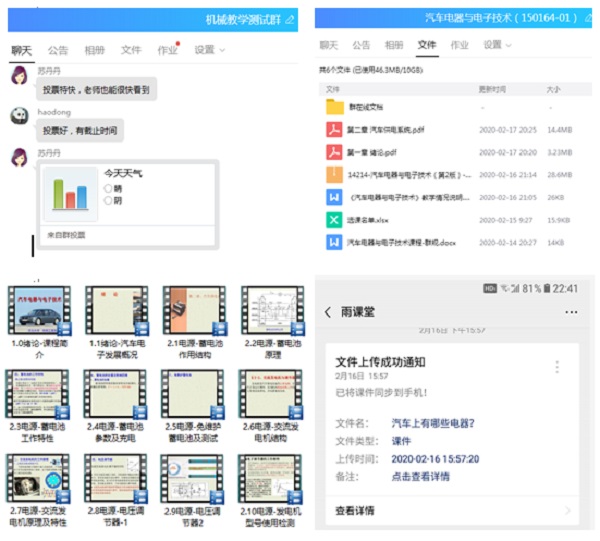Screen dimensions: 600x541
Task: Open the 14214 zip archive file icon
Action: [x=334, y=175]
